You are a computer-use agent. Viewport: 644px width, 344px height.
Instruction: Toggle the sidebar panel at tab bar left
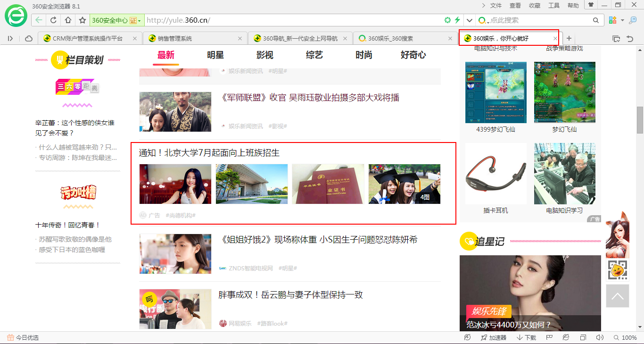(10, 38)
